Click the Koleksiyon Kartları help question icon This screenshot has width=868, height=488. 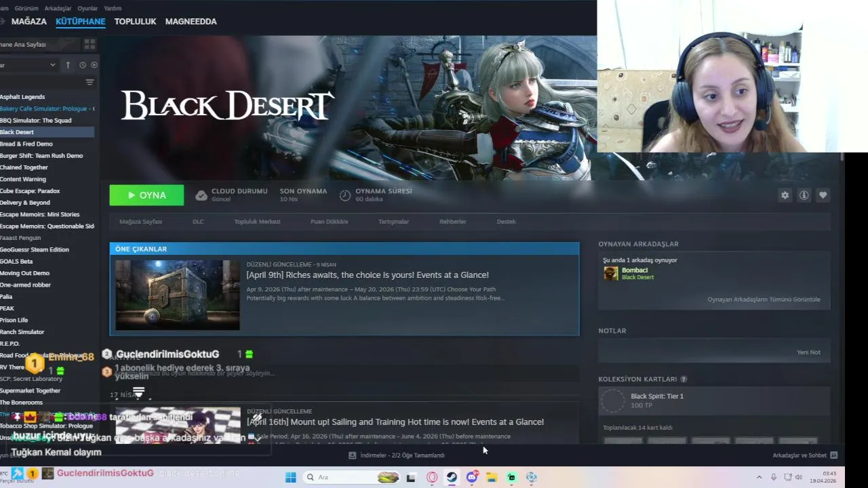(x=684, y=380)
